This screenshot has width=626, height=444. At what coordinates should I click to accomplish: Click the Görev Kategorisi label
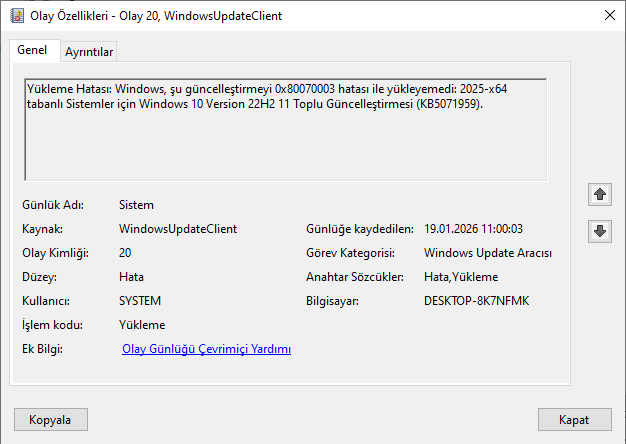[x=350, y=253]
